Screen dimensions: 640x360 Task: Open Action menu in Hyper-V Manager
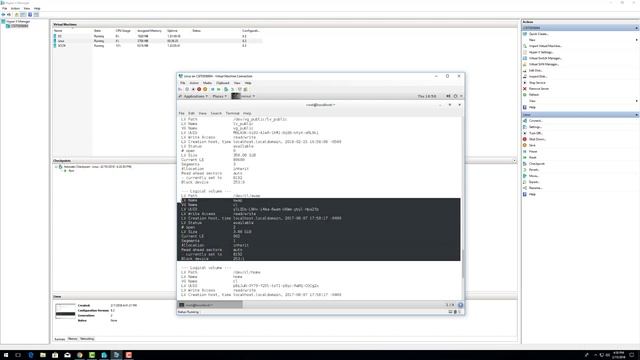point(15,8)
